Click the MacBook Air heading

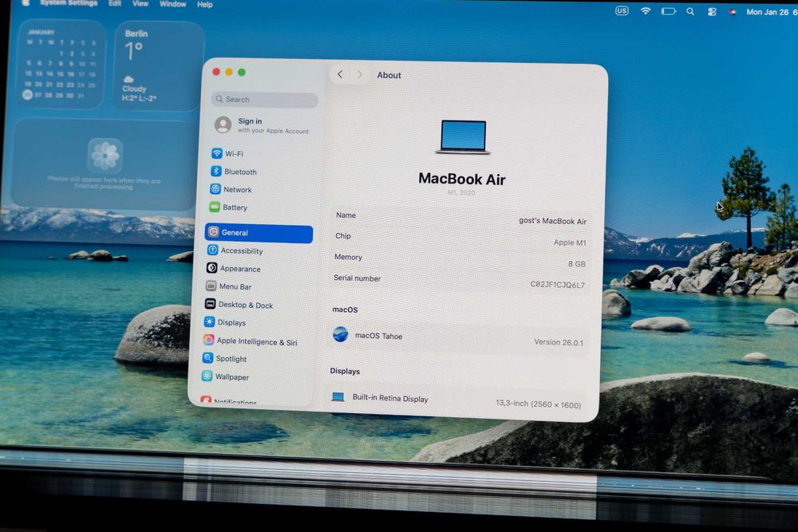click(x=461, y=179)
